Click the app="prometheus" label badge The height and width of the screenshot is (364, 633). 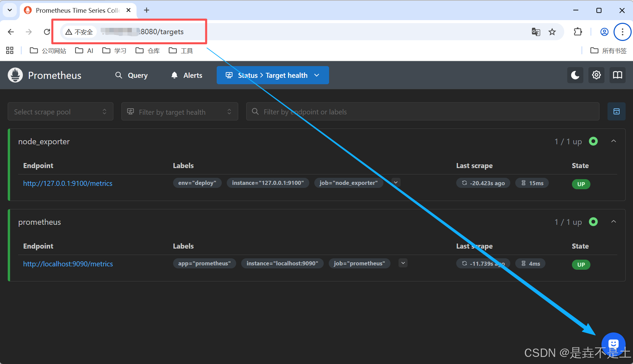pyautogui.click(x=204, y=263)
